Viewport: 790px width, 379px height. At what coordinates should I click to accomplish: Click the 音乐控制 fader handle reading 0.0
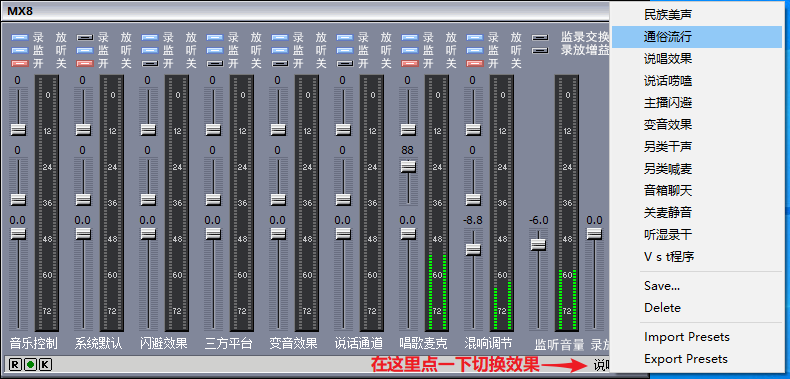19,234
